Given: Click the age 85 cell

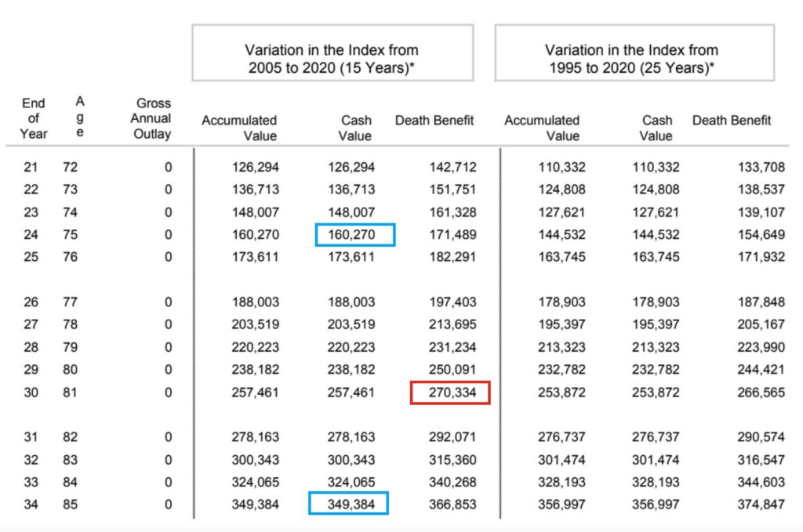Looking at the screenshot, I should 71,505.
